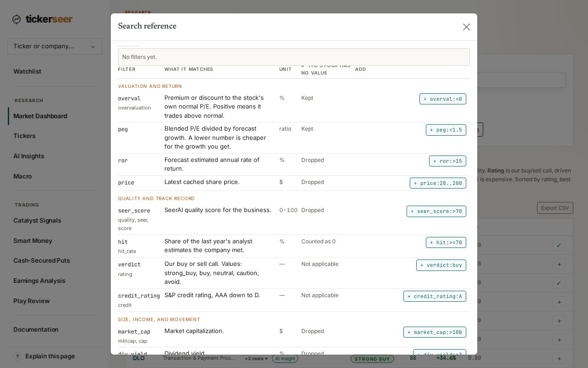Add the peg:<1.5 filter
The height and width of the screenshot is (368, 588).
(446, 130)
